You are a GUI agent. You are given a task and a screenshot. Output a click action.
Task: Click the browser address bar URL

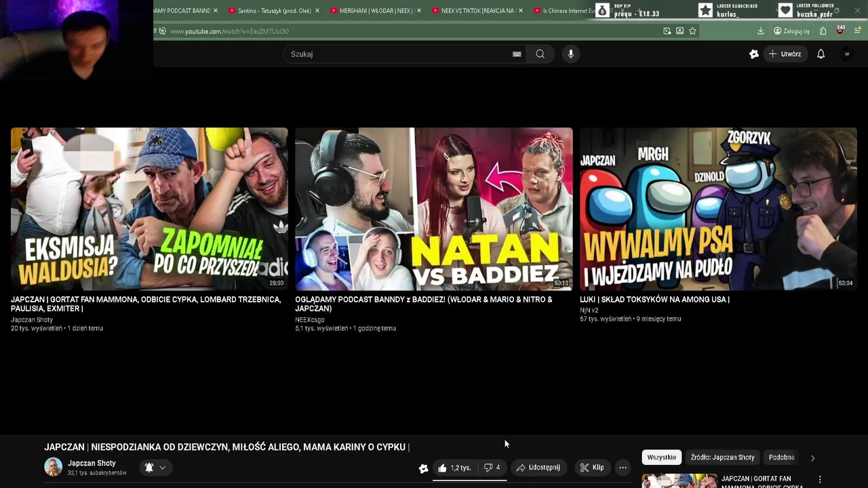pos(229,31)
